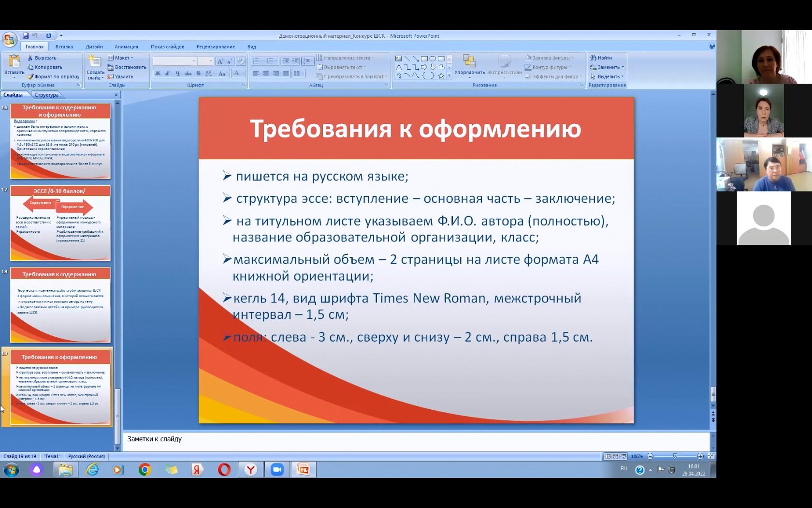The height and width of the screenshot is (508, 812).
Task: Align text left
Action: 256,74
